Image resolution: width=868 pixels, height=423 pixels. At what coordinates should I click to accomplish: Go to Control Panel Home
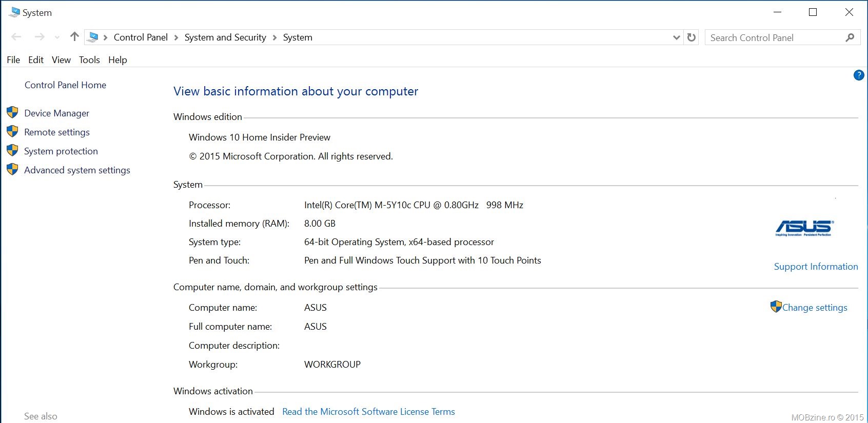coord(65,85)
